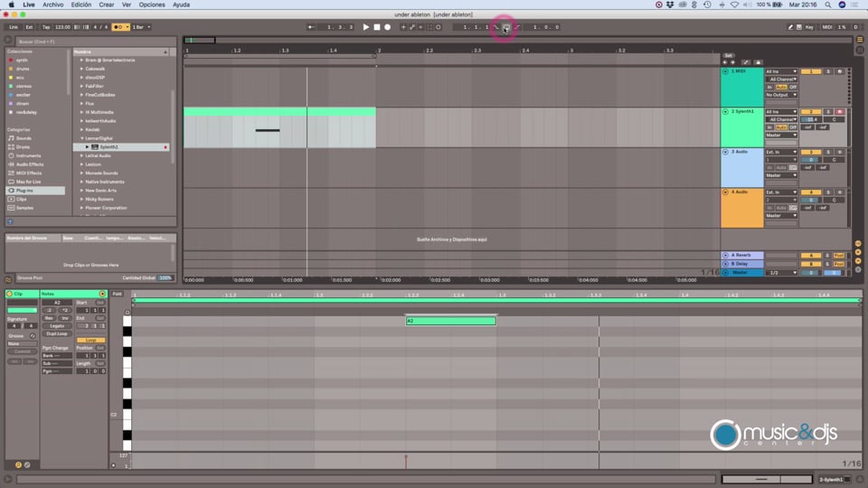868x488 pixels.
Task: Expand the FabFilter folder
Action: pyautogui.click(x=82, y=86)
